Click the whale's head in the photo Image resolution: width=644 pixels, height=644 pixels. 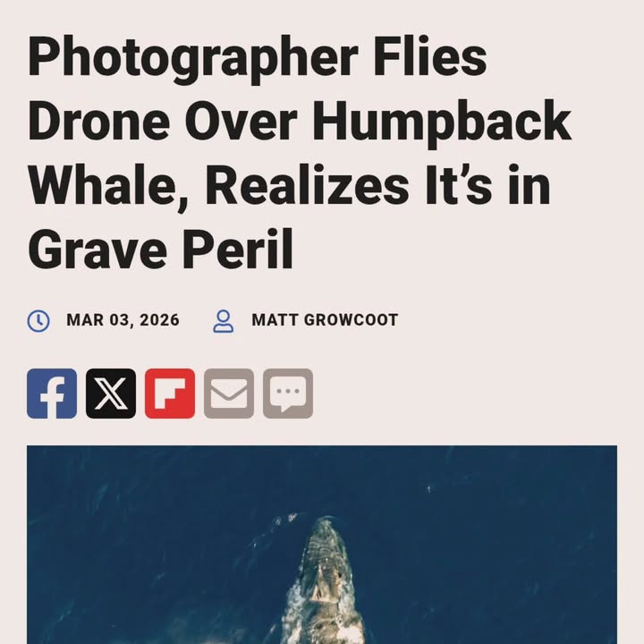coord(326,538)
